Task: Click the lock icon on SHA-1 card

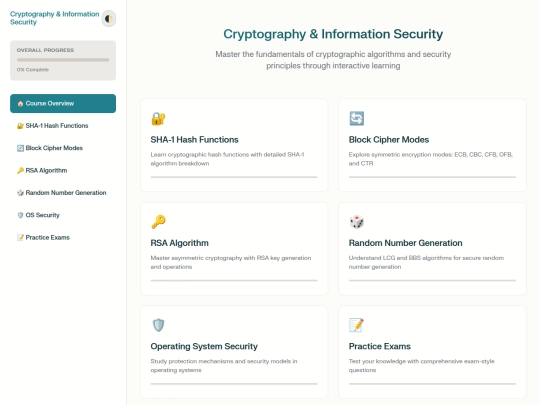Action: coord(158,118)
